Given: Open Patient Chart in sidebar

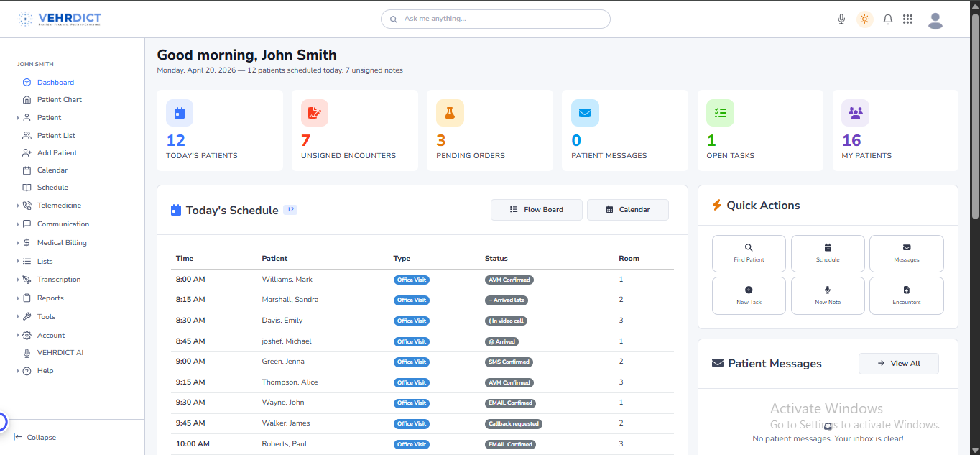Looking at the screenshot, I should 59,100.
